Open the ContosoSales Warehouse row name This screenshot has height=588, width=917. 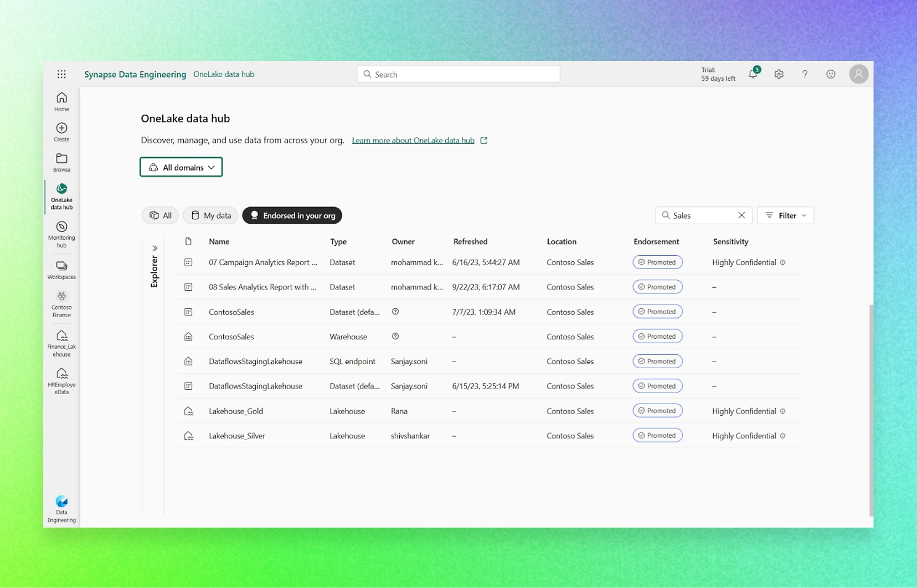tap(231, 337)
